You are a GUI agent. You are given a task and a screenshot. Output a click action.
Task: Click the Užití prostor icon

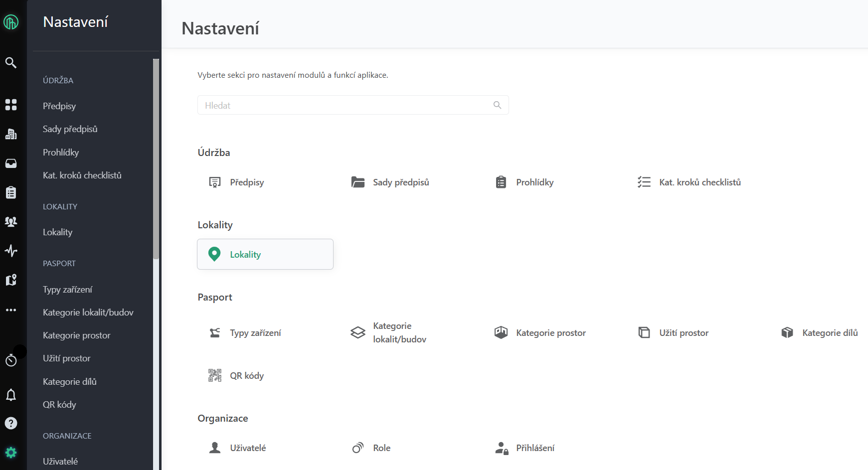coord(644,332)
